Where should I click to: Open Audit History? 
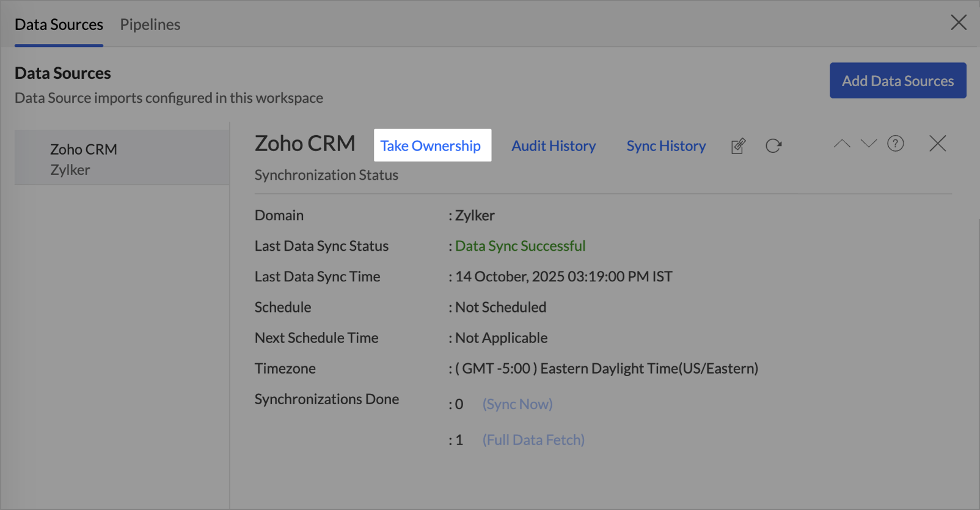click(x=554, y=146)
